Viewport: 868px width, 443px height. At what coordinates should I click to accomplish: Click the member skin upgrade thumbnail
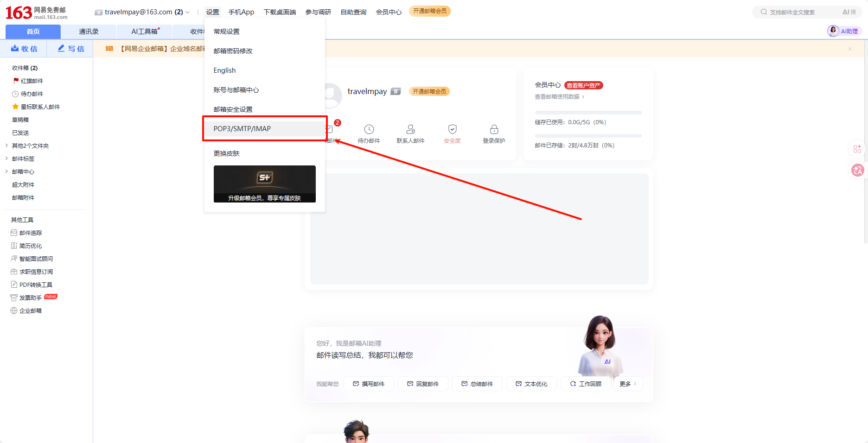click(264, 184)
